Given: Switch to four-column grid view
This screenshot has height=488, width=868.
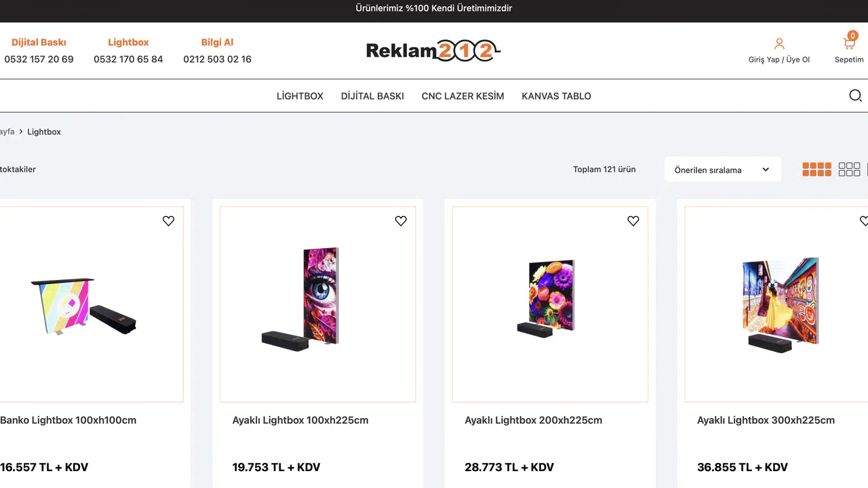Looking at the screenshot, I should [816, 169].
